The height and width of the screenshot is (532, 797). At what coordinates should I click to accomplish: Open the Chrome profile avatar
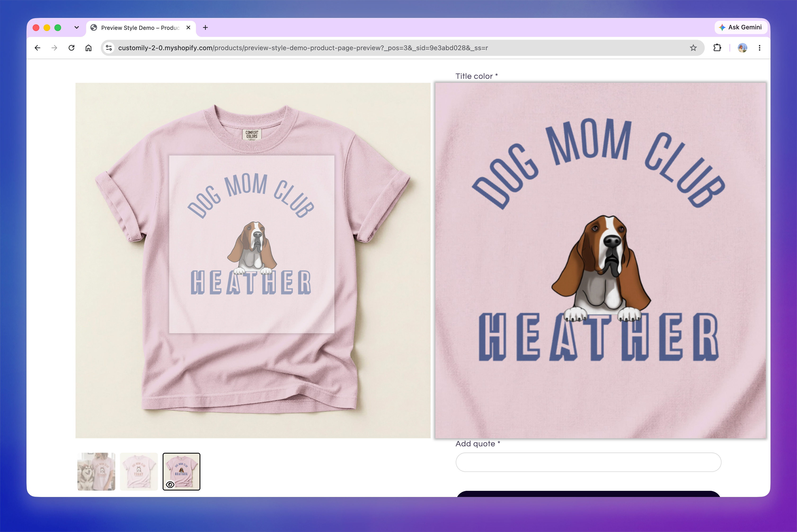[742, 48]
